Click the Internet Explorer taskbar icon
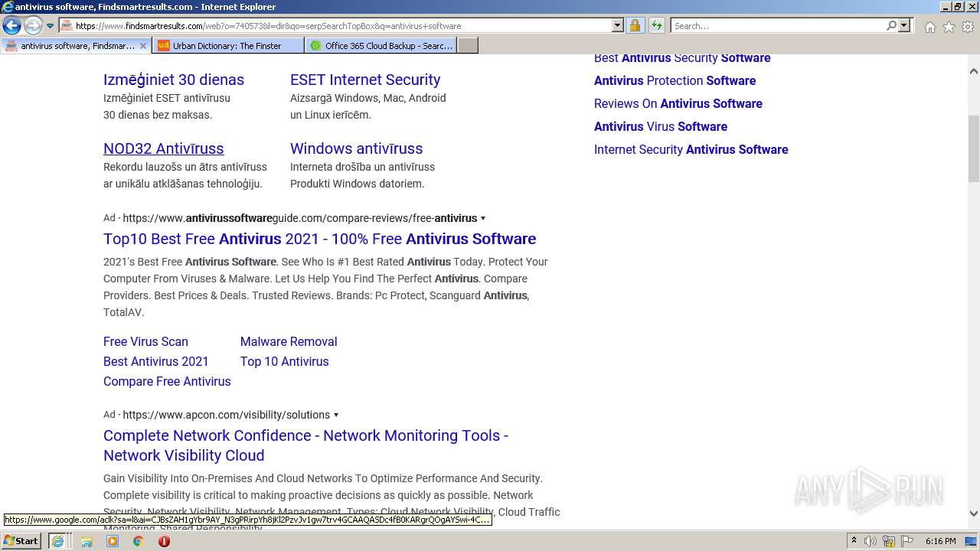This screenshot has width=980, height=551. pyautogui.click(x=57, y=541)
